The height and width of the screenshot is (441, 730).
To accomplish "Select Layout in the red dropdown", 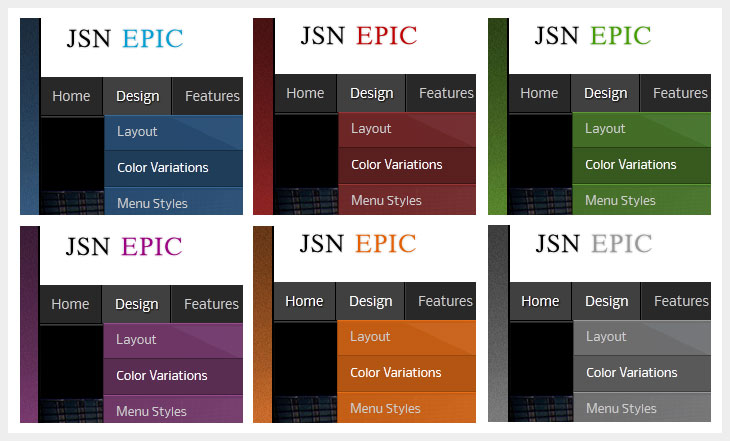I will 371,128.
